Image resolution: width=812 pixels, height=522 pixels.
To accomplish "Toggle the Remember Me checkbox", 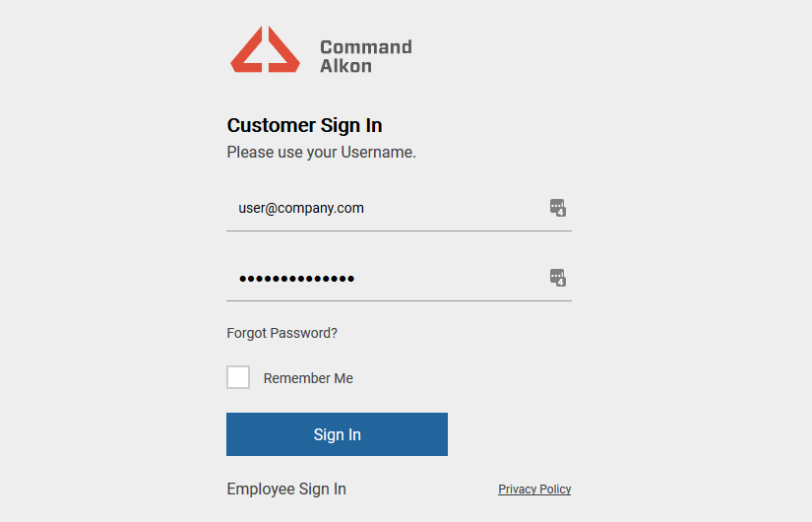I will pos(238,377).
